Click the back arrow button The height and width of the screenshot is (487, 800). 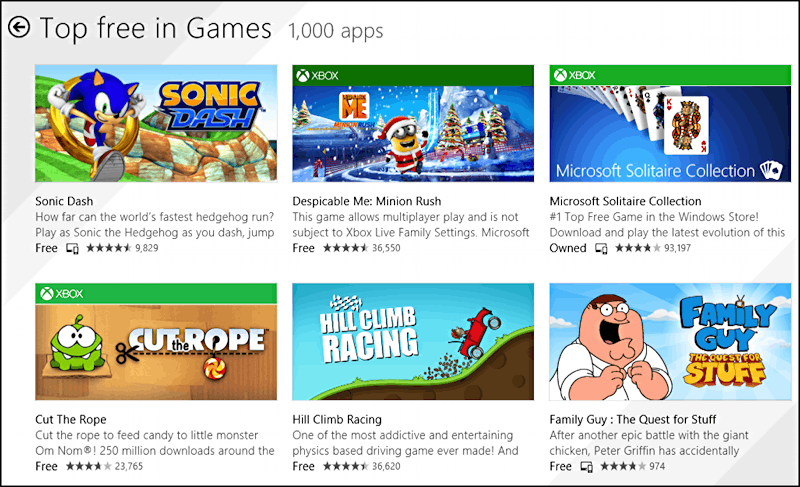tap(18, 27)
